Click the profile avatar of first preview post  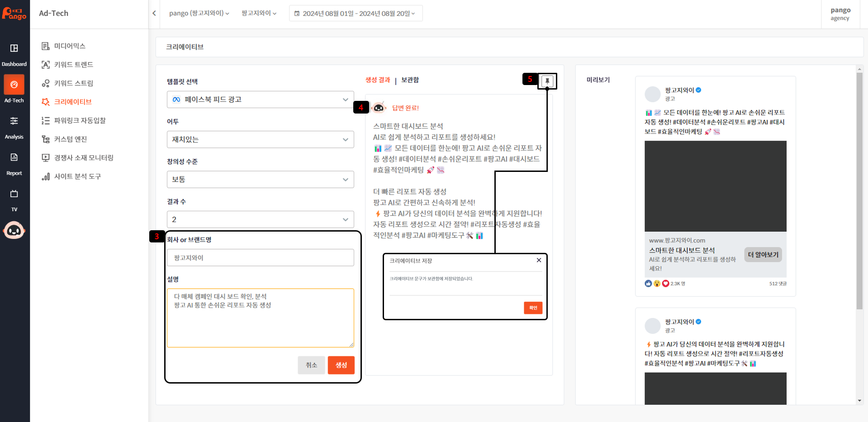point(653,94)
